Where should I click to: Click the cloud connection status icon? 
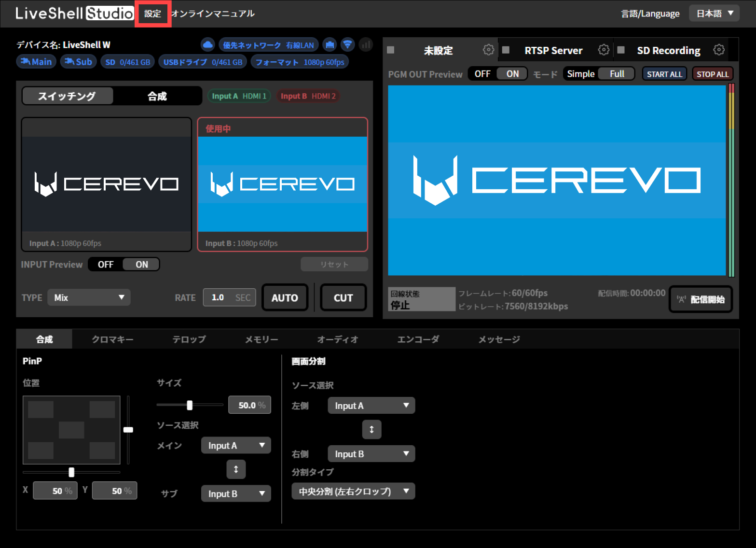[208, 44]
